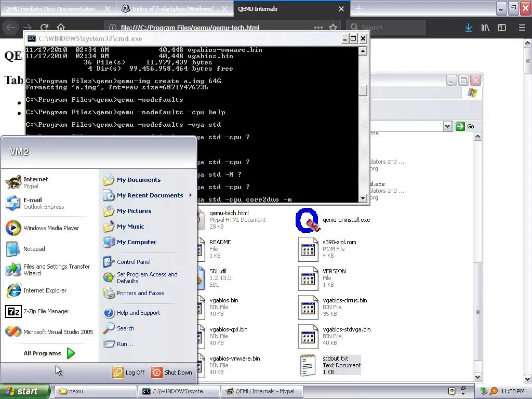Expand My Recent Documents submenu
This screenshot has height=399, width=532.
point(148,195)
